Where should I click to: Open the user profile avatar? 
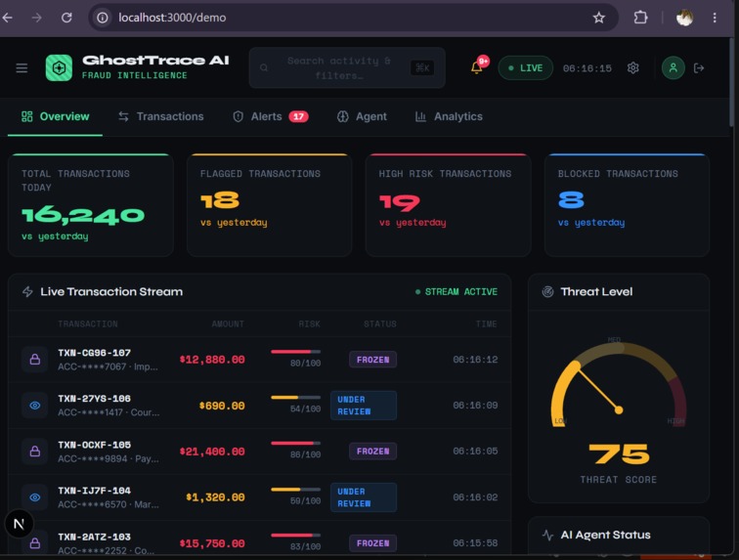click(x=673, y=67)
